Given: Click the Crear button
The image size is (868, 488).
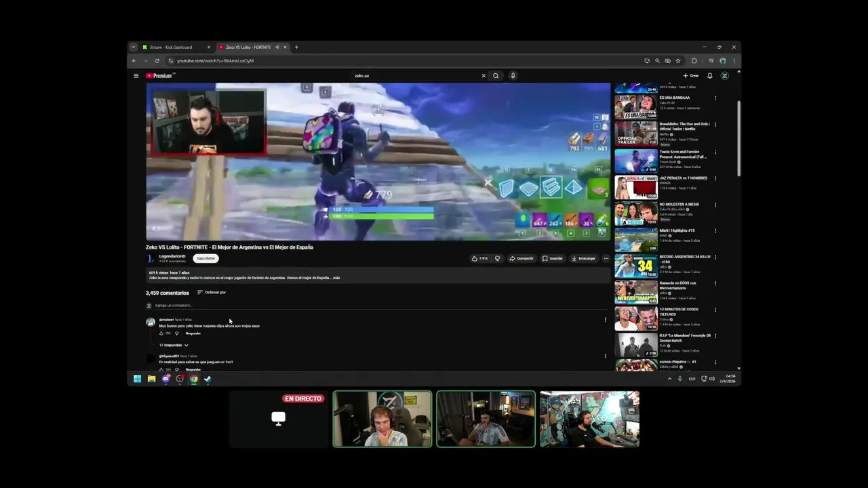Looking at the screenshot, I should coord(691,76).
